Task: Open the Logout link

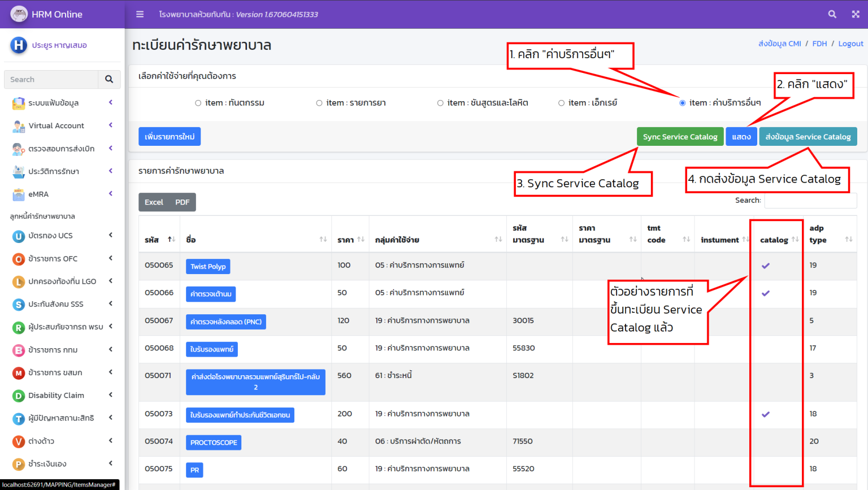Action: (850, 43)
